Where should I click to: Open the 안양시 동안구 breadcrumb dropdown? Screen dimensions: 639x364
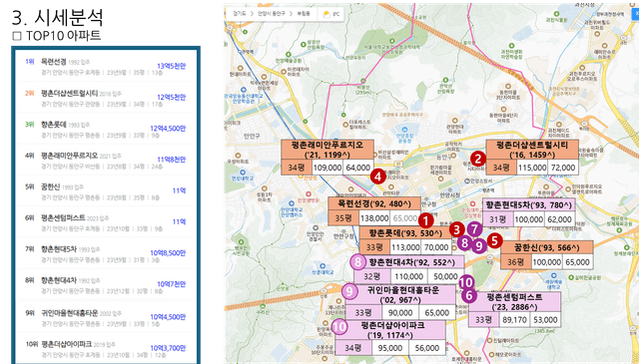coord(272,14)
